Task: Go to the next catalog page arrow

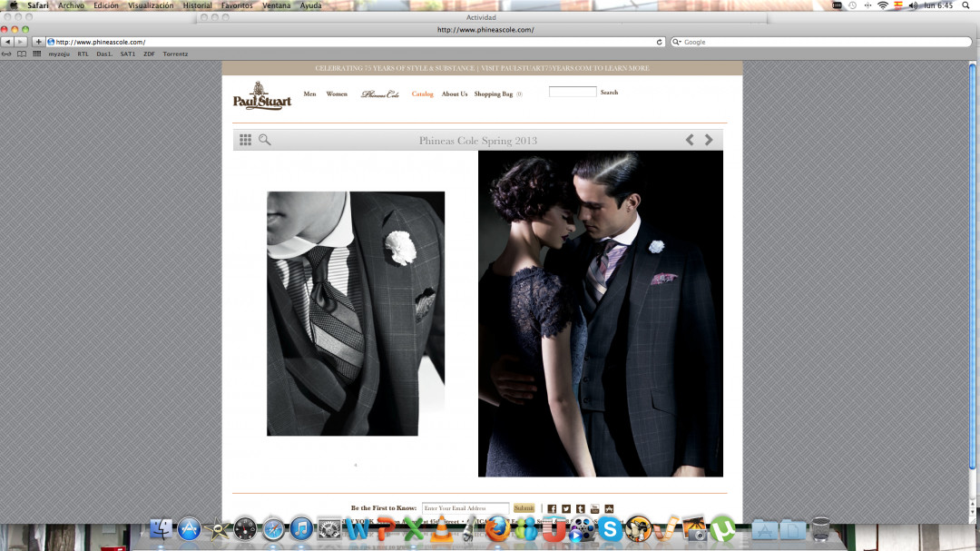Action: click(x=709, y=140)
